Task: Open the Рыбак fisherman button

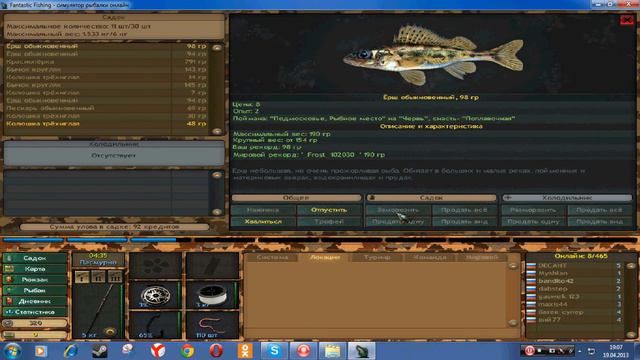Action: pos(34,290)
